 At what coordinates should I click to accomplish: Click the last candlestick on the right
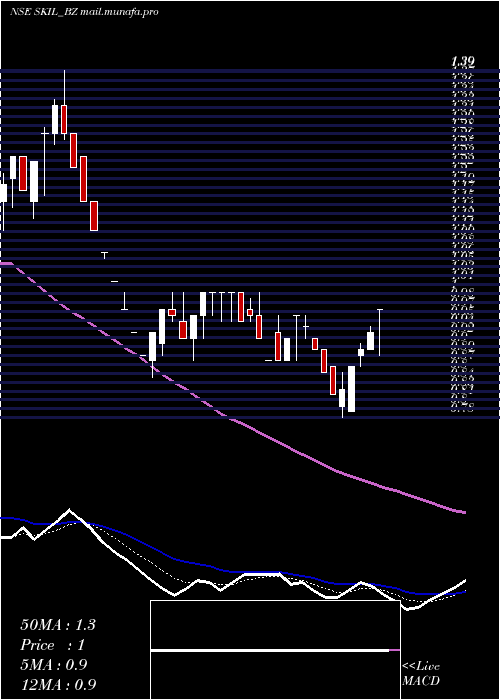(380, 332)
